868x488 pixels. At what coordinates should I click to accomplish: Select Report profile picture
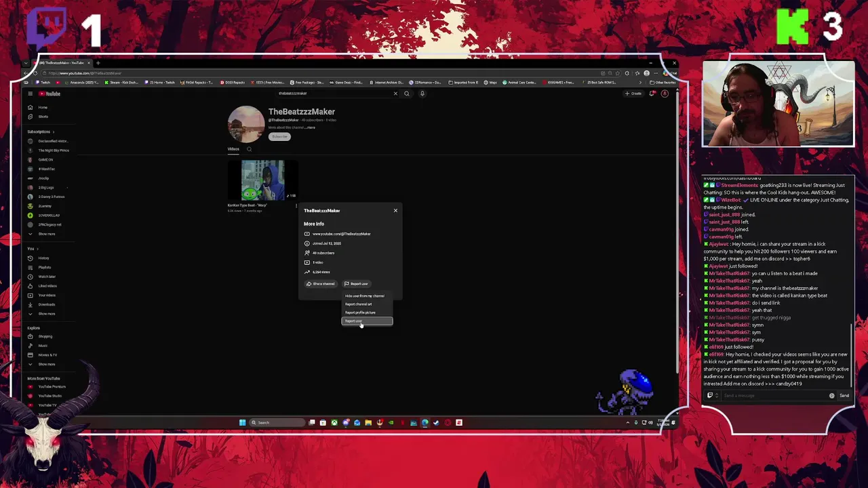[x=367, y=312]
